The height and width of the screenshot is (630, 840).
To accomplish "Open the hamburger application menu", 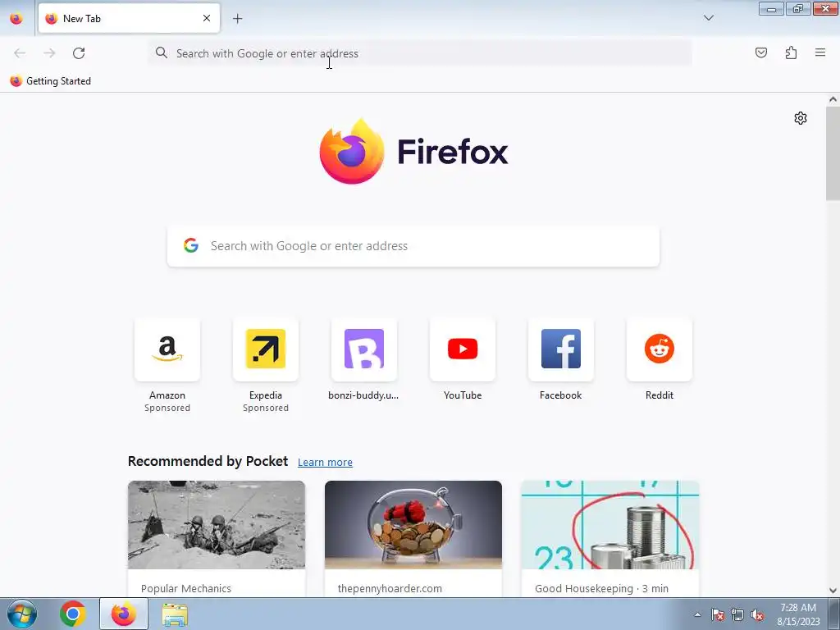I will point(820,52).
